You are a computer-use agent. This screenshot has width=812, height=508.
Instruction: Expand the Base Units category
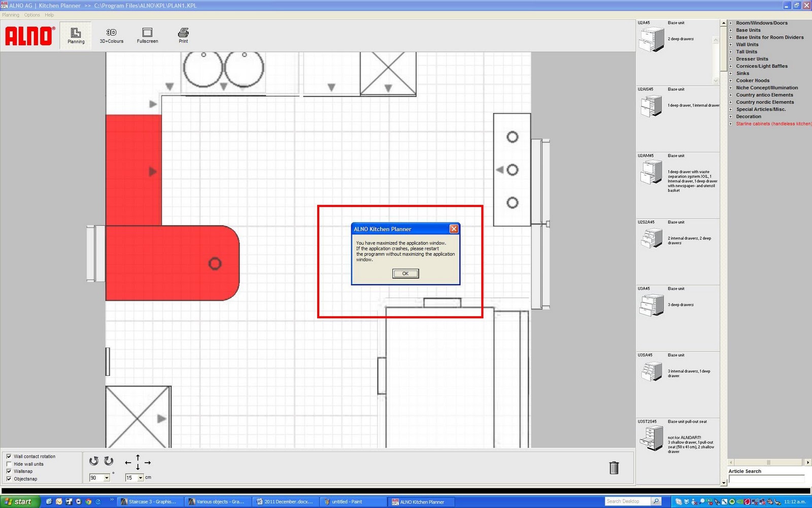tap(731, 30)
